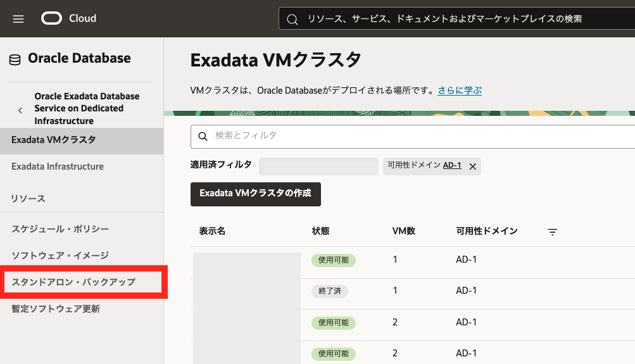Open スケジュール・ポリシー in sidebar

[x=60, y=229]
